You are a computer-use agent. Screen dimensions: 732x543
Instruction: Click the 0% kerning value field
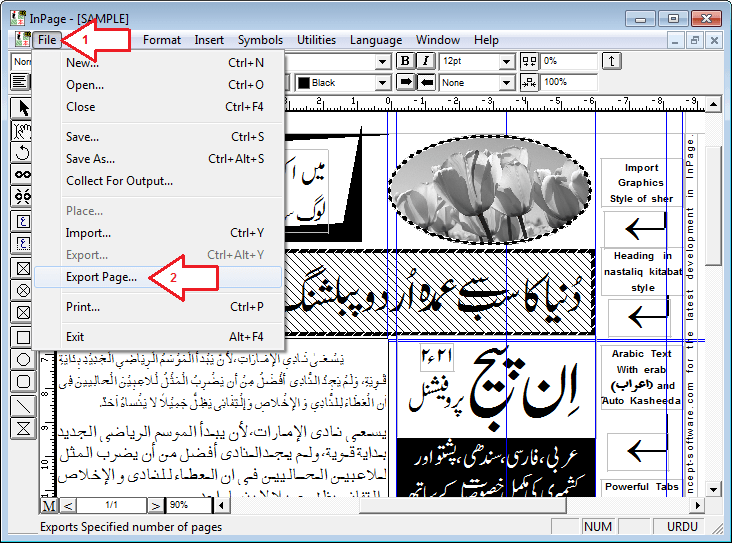569,61
